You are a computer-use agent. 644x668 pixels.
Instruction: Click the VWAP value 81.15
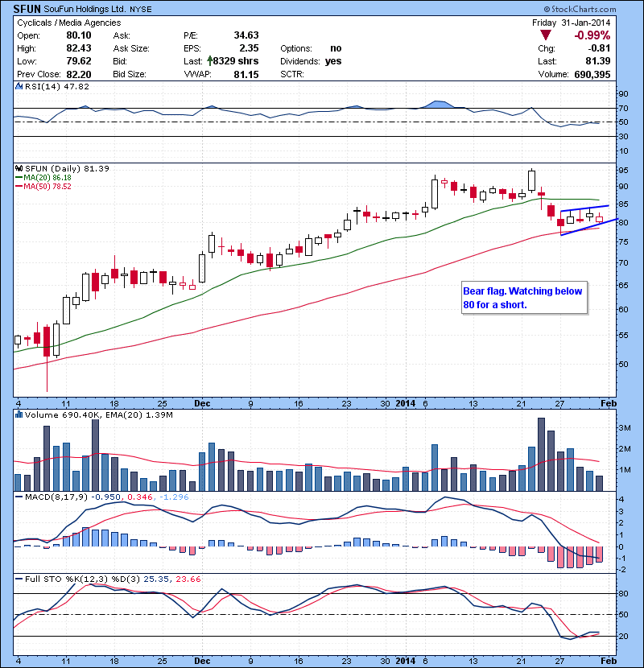[x=246, y=74]
